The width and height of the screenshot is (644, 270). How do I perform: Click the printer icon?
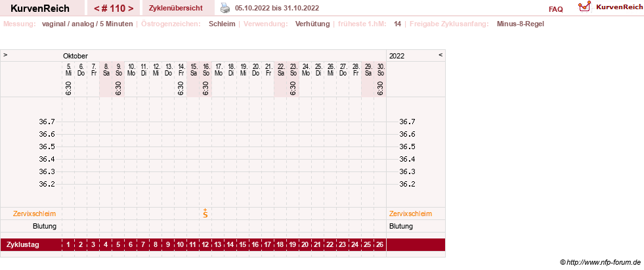pos(225,8)
